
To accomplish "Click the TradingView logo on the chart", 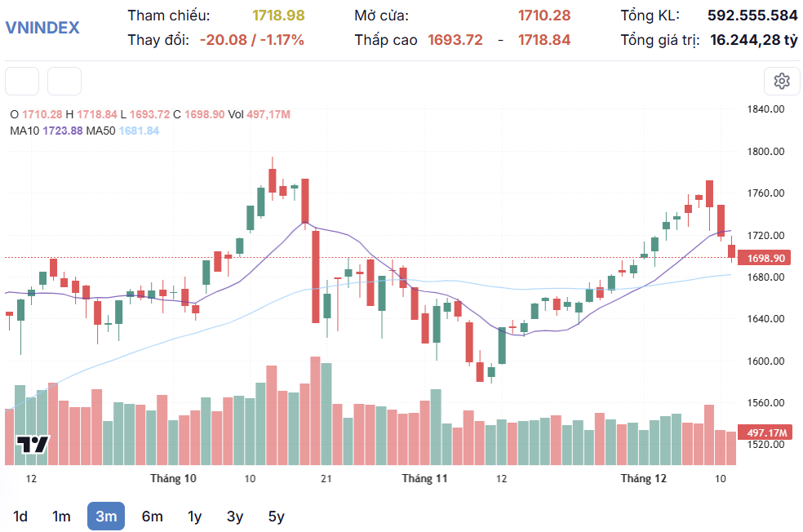I will (x=33, y=445).
